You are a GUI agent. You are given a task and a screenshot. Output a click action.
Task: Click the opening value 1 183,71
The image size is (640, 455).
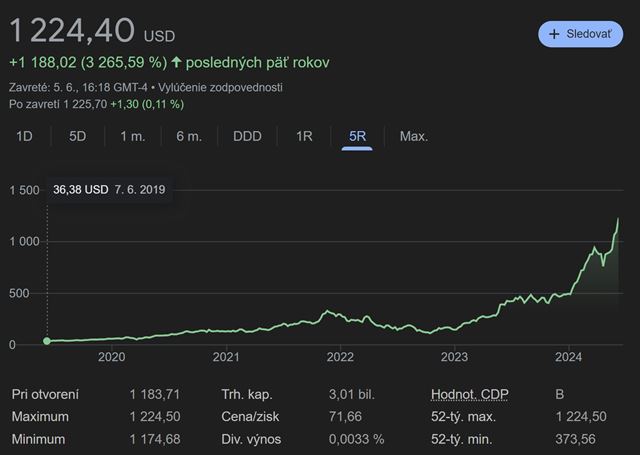click(155, 394)
